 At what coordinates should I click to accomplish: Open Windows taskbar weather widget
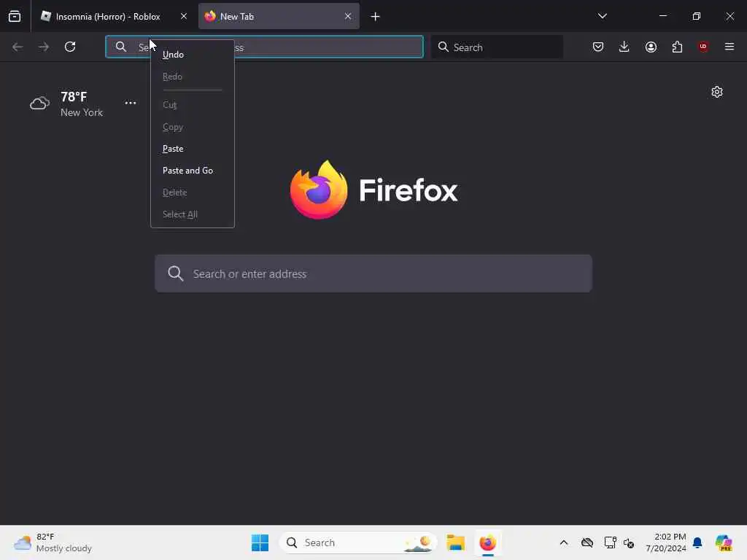(53, 542)
